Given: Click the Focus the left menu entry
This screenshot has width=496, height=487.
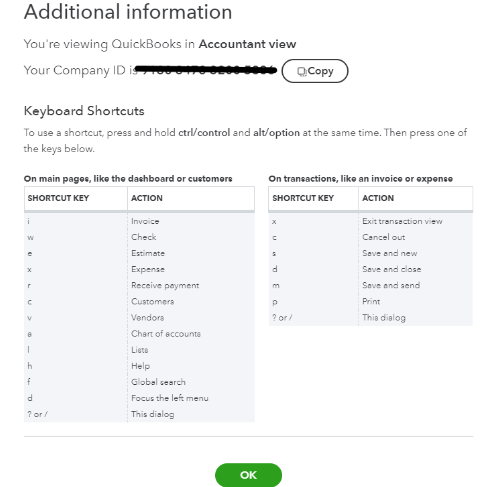Looking at the screenshot, I should 170,398.
